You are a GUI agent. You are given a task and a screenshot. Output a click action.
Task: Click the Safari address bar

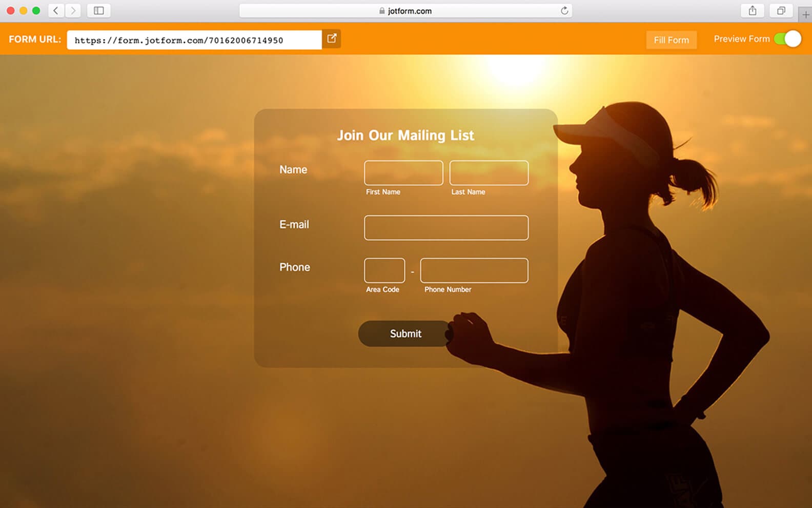click(x=405, y=11)
